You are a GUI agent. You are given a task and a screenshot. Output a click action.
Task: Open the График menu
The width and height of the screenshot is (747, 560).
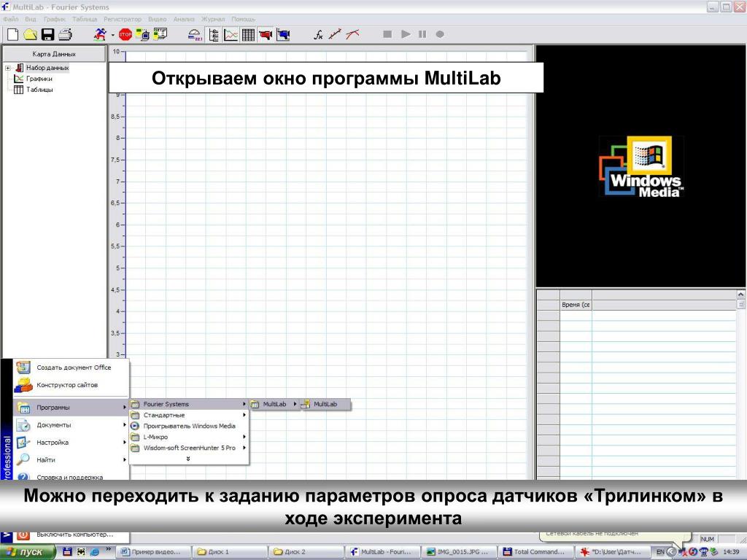(x=54, y=19)
